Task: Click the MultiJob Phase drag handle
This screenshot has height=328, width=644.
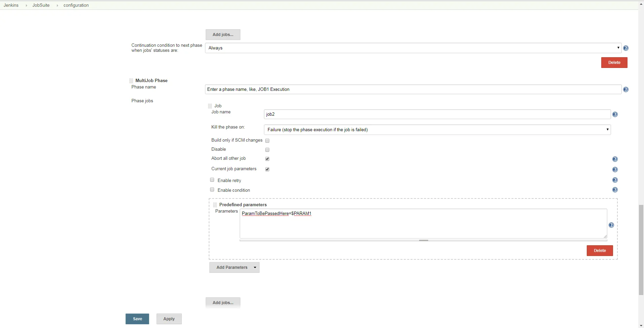Action: (x=131, y=81)
